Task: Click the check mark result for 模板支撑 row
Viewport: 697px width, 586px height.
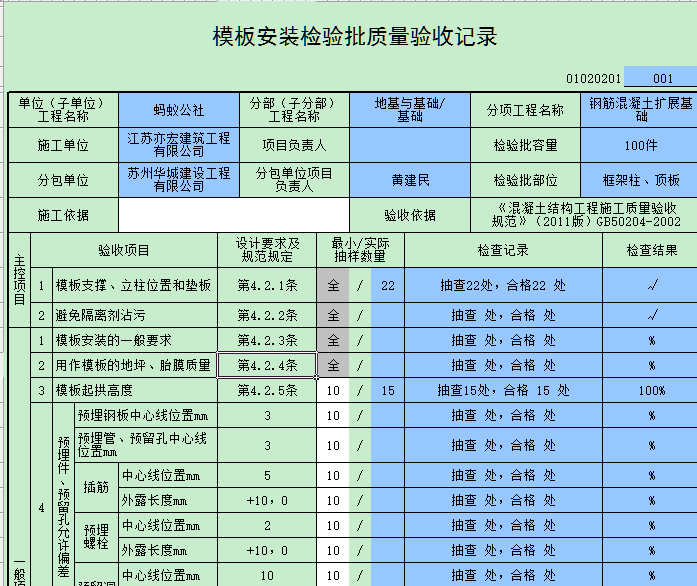Action: click(x=650, y=285)
